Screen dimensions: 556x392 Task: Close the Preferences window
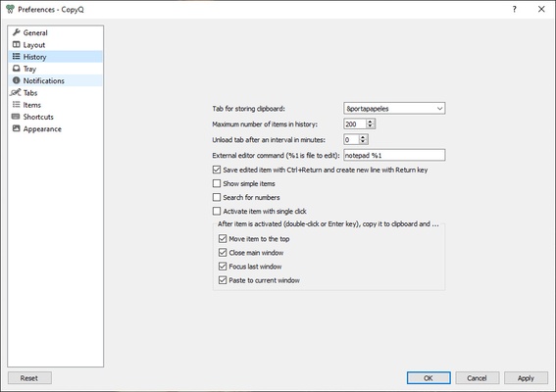coord(541,9)
